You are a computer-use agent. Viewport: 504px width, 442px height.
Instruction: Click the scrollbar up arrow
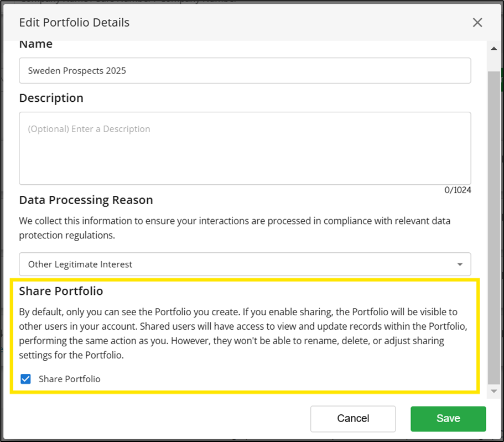(494, 49)
